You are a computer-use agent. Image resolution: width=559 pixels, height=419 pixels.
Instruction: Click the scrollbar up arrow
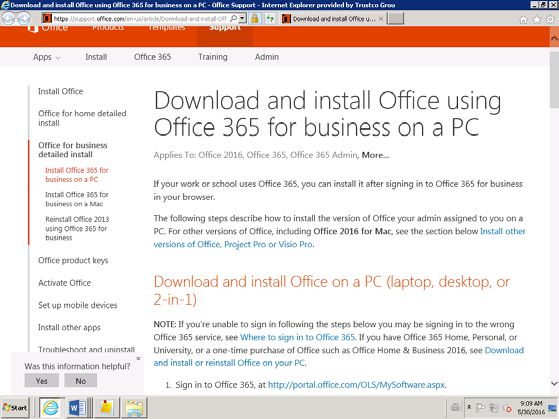click(x=554, y=38)
